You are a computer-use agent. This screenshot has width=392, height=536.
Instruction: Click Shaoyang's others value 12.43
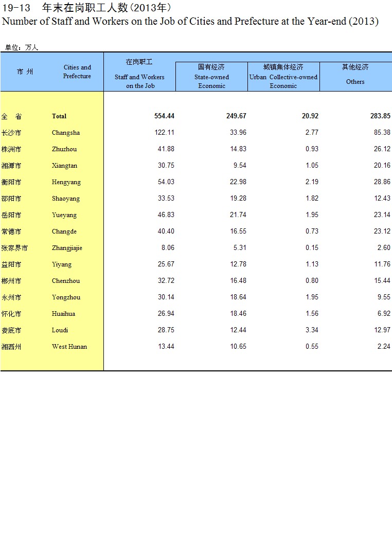[382, 198]
